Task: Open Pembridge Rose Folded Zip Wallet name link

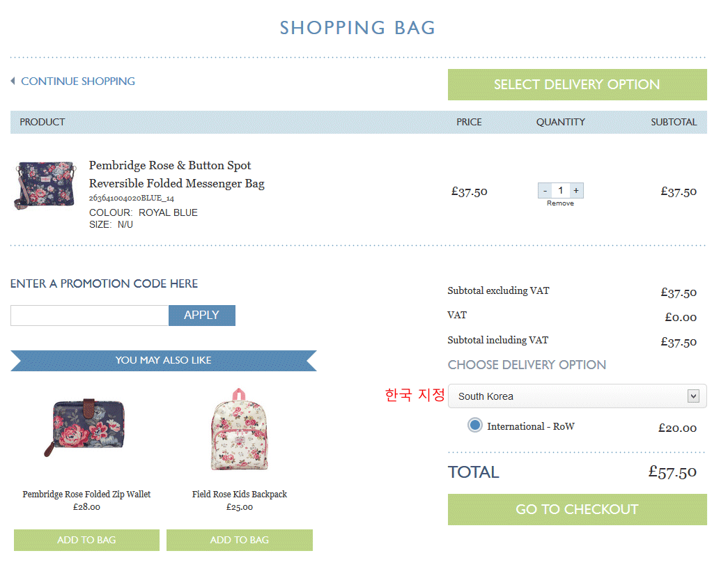Action: pos(86,495)
